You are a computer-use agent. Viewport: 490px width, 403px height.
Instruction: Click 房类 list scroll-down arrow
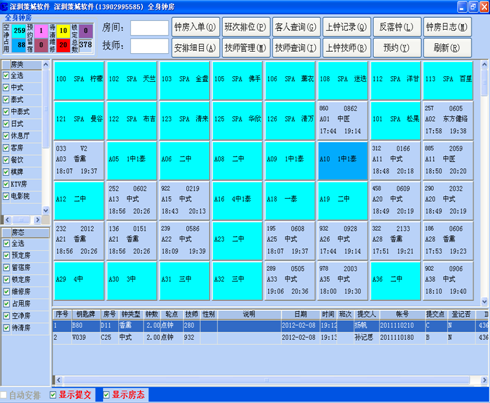point(46,210)
